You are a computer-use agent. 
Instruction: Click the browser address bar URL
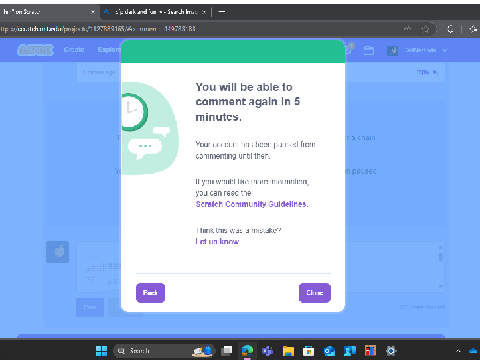pos(98,29)
